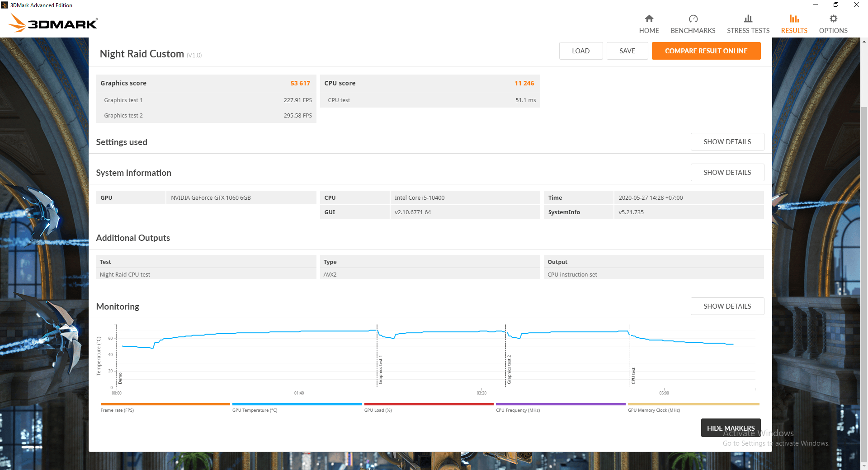Toggle CPU Frequency purple legend
The height and width of the screenshot is (470, 868).
tap(561, 407)
